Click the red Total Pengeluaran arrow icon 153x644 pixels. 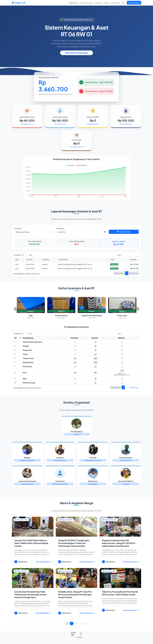81,91
